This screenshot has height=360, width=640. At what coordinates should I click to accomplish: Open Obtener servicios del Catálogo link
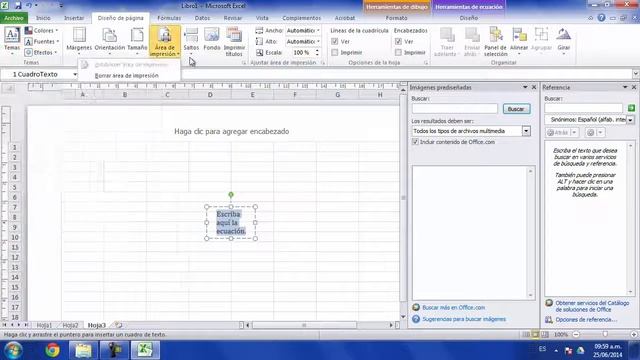point(592,306)
